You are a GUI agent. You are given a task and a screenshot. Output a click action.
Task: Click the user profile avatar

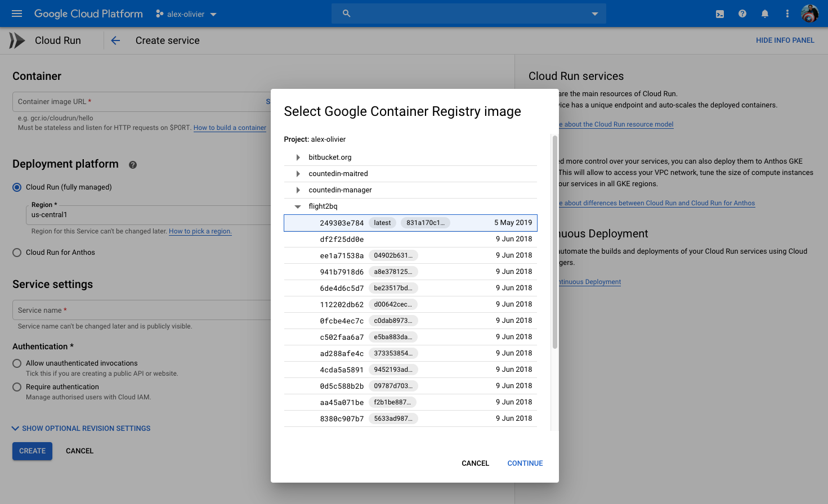point(810,13)
